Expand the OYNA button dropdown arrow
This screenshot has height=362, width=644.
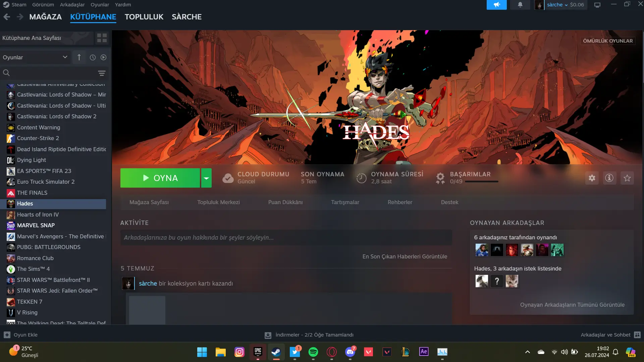click(206, 178)
